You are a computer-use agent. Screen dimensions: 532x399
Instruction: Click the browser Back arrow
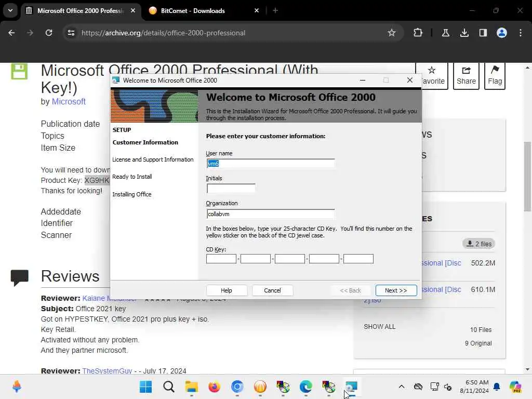point(11,33)
